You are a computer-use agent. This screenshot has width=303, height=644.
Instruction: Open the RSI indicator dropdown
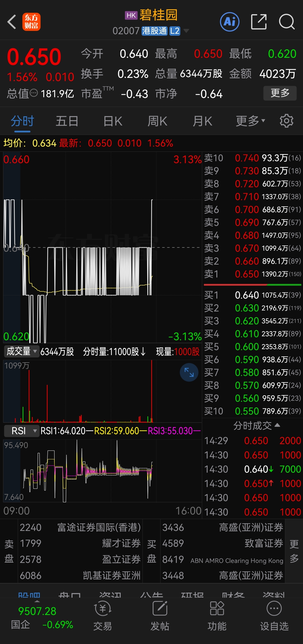point(22,431)
